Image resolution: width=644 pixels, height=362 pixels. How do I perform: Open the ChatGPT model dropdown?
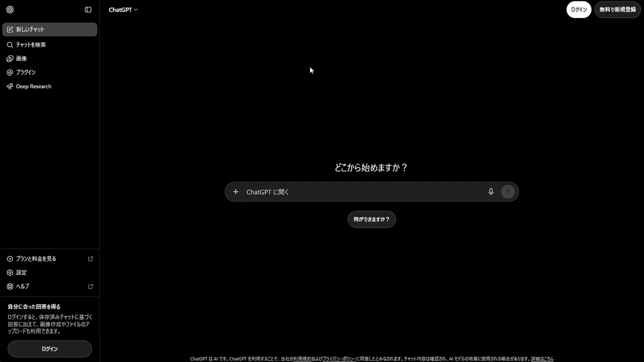tap(123, 10)
